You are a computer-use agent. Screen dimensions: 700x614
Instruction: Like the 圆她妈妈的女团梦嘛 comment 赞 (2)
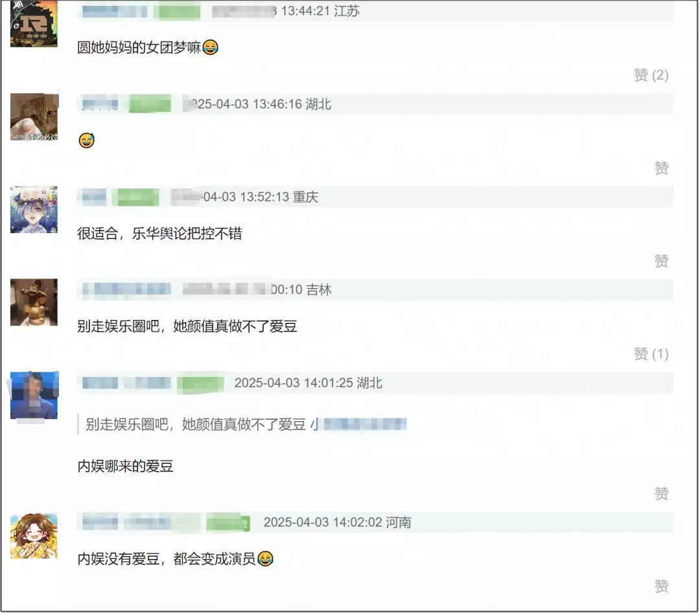click(651, 75)
